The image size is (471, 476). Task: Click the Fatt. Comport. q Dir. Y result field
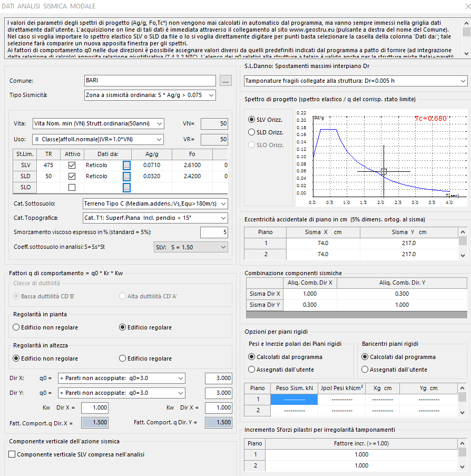pos(219,423)
